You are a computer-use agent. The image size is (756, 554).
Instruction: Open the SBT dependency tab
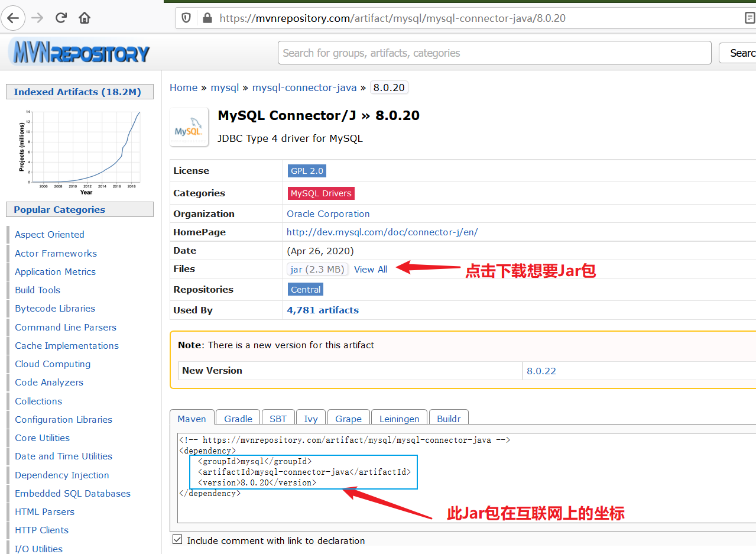[278, 418]
